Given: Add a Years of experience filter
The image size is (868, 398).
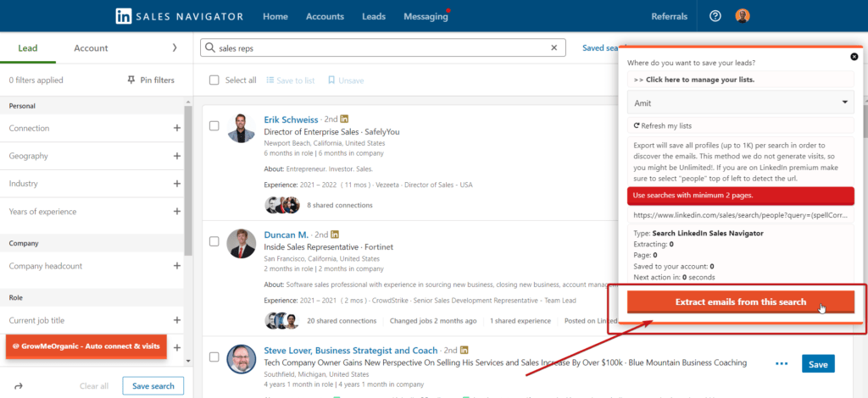Looking at the screenshot, I should pos(177,211).
